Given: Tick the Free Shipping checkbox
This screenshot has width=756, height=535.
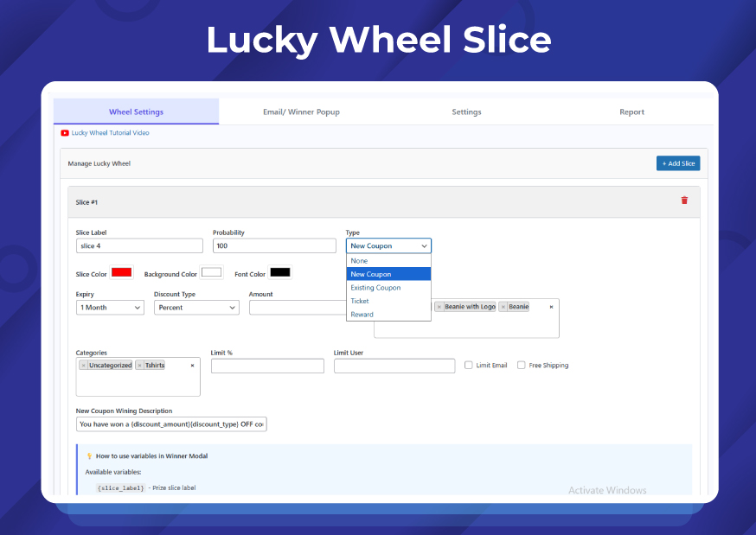Looking at the screenshot, I should (521, 366).
